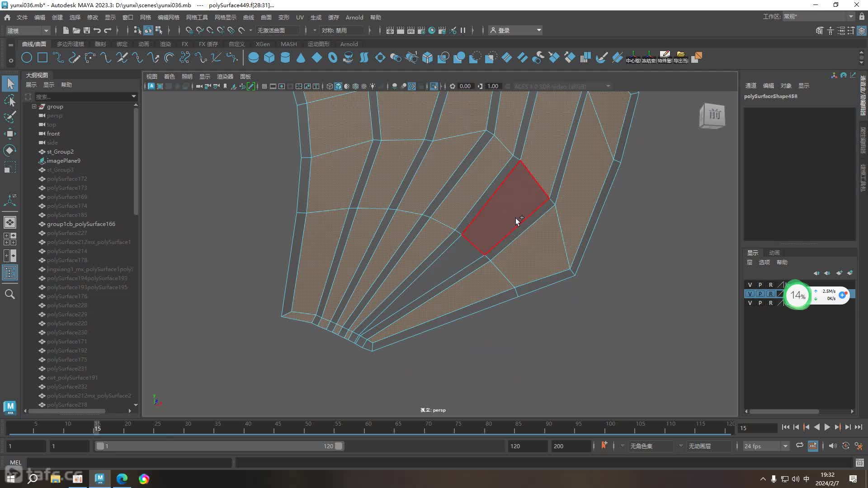Toggle playback loop mode button

(800, 446)
